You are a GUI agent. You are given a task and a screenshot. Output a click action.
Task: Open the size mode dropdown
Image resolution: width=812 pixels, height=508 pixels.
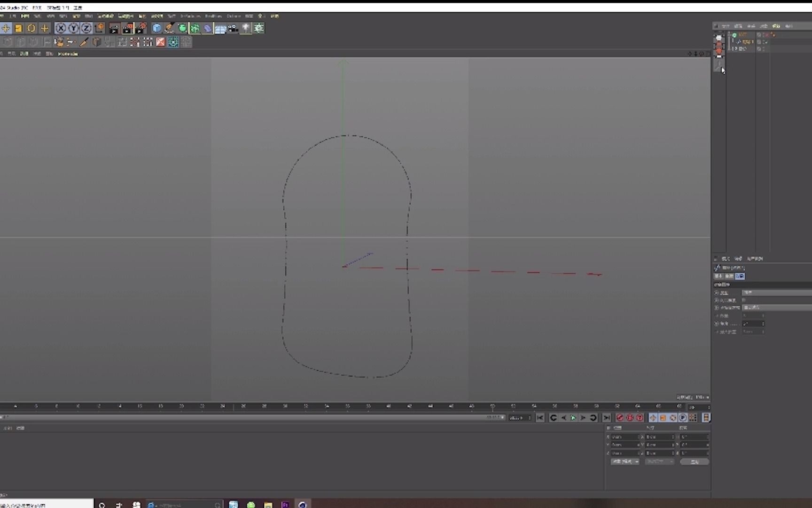[x=660, y=461]
